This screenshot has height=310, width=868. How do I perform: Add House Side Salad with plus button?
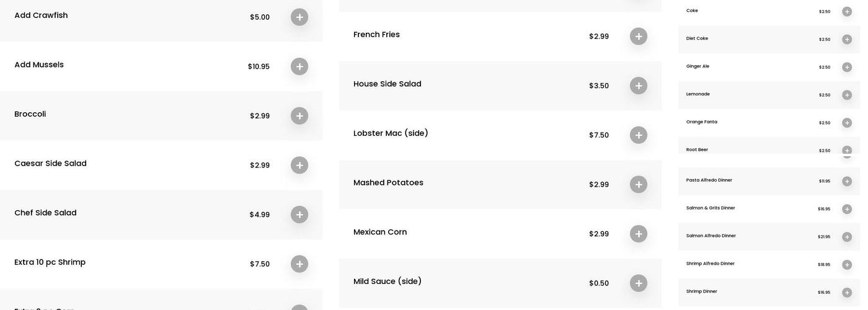[639, 86]
